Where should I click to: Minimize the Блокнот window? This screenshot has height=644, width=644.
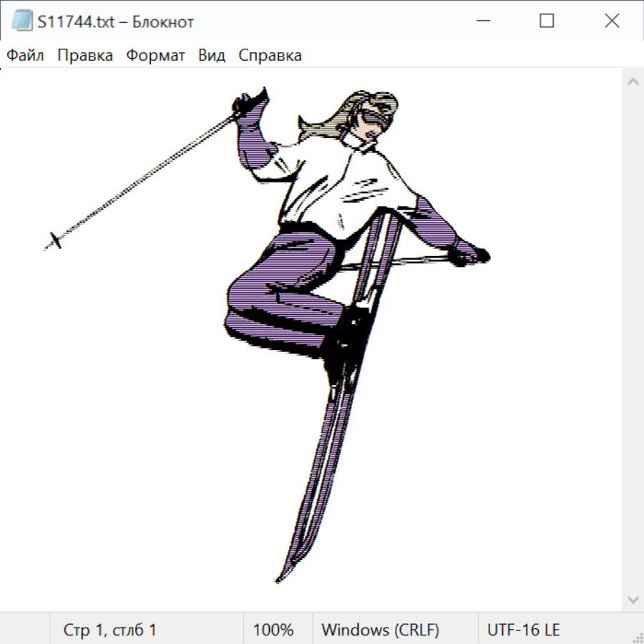coord(481,21)
